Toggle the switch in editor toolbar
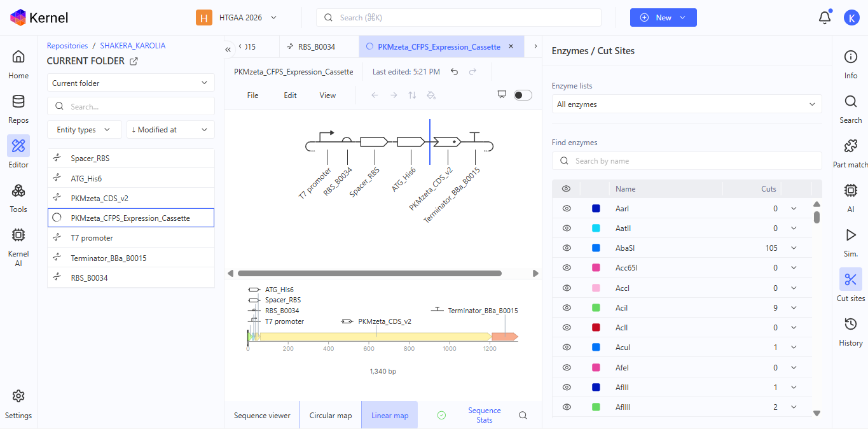The width and height of the screenshot is (868, 429). [523, 95]
